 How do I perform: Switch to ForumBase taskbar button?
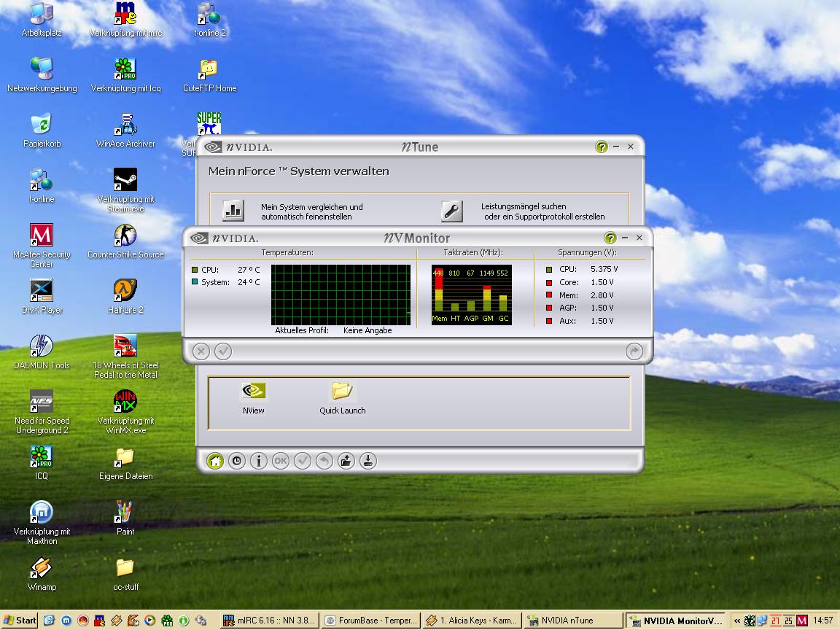370,621
